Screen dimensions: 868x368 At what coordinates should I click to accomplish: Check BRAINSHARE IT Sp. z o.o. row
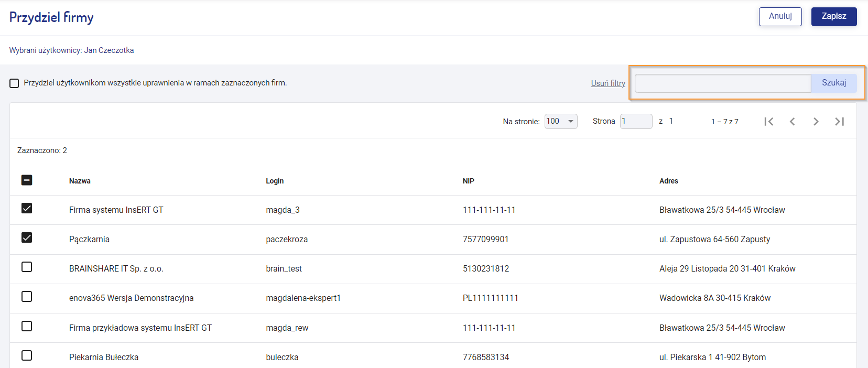pyautogui.click(x=27, y=267)
